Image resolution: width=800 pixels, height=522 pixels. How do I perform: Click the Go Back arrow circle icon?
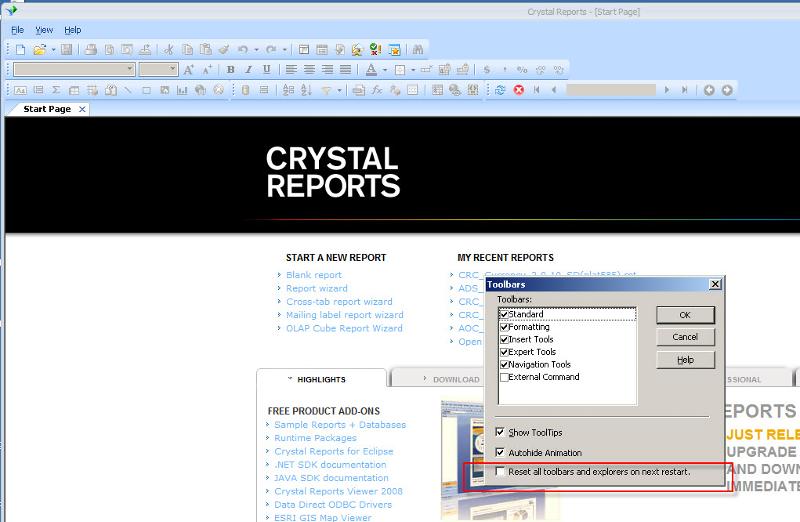click(x=709, y=90)
